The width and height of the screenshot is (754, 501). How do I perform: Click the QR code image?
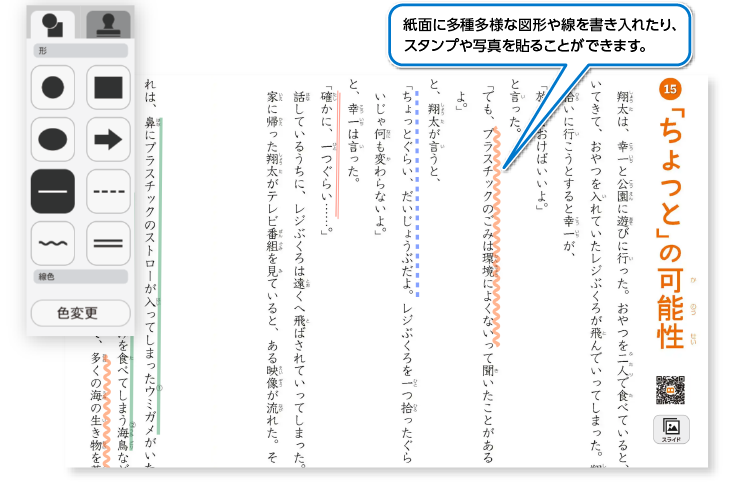670,390
